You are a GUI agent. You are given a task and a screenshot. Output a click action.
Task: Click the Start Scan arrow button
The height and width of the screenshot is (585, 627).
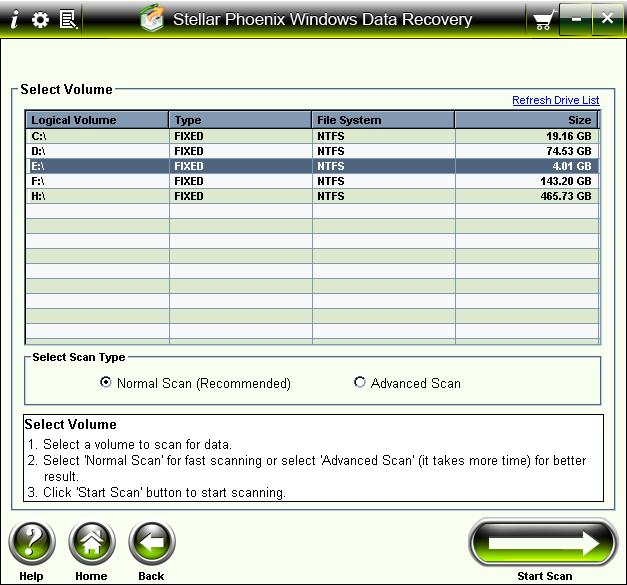coord(543,543)
